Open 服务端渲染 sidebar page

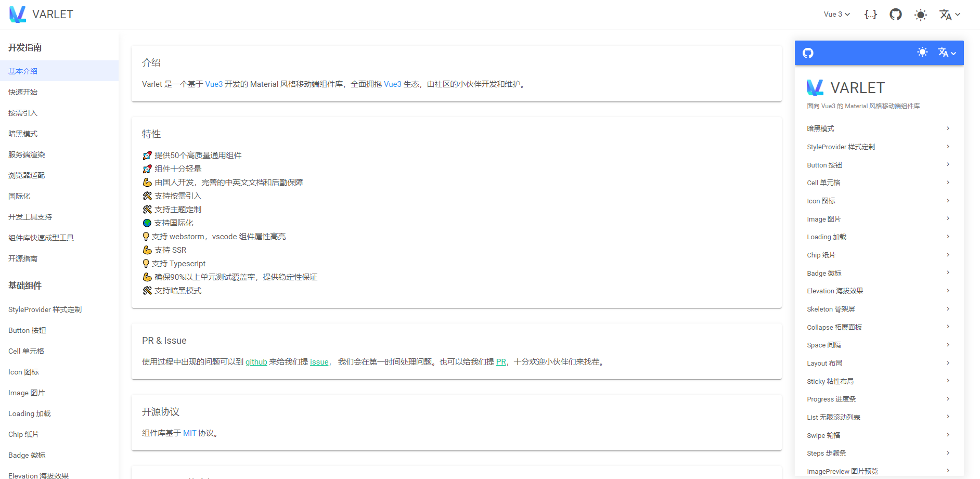pos(59,154)
